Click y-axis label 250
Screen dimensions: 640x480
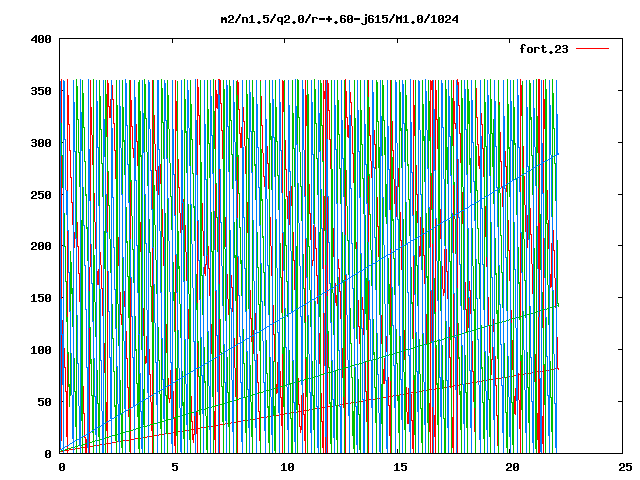(41, 195)
